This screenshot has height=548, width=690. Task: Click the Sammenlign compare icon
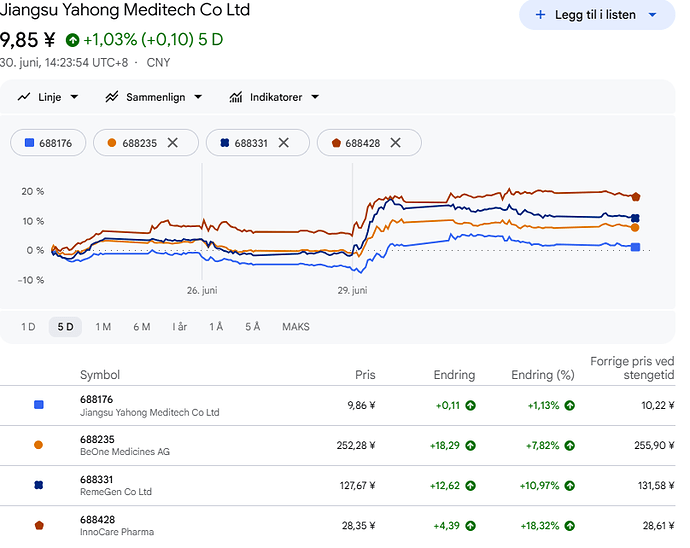(112, 97)
